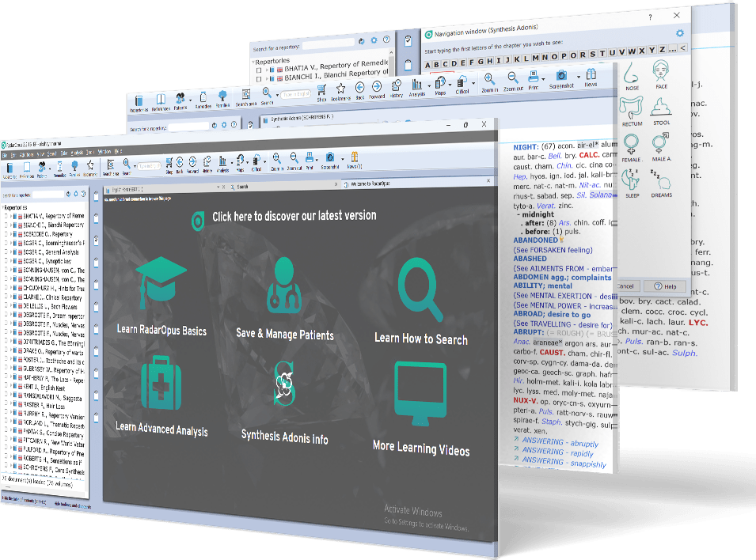The height and width of the screenshot is (560, 756).
Task: Open Print dropdown arrow in front toolbar
Action: 317,159
